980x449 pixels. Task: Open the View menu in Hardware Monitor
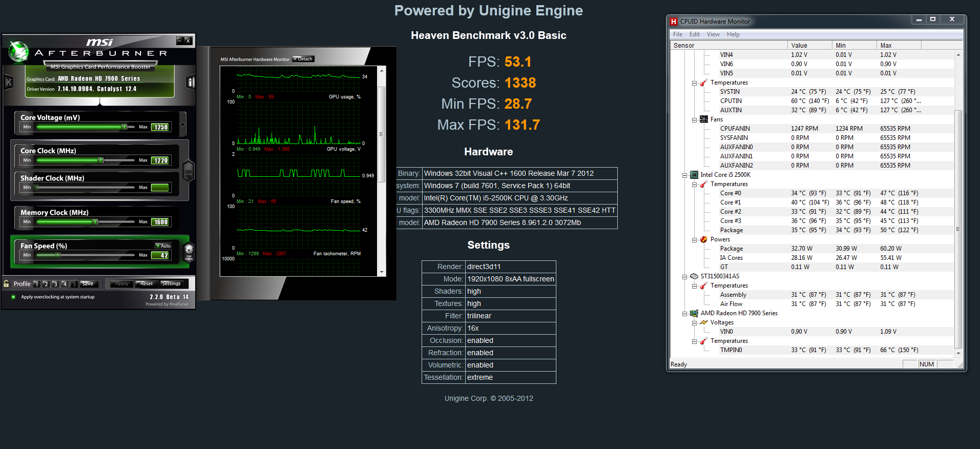click(x=713, y=34)
